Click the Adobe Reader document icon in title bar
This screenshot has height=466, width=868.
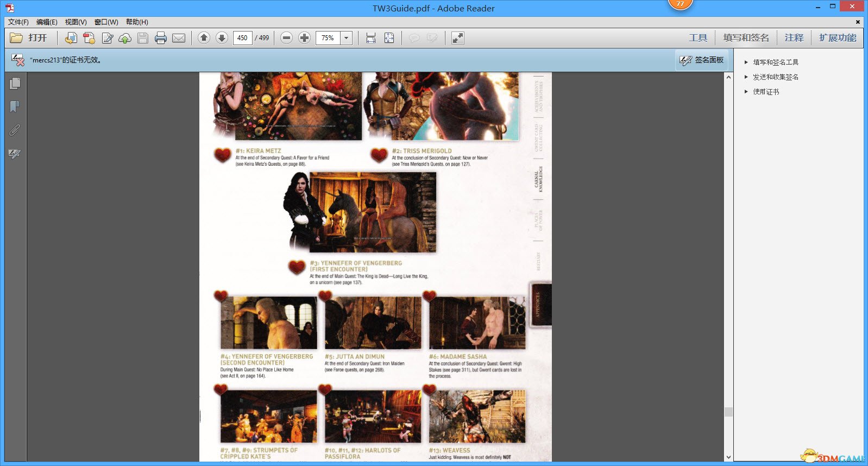click(x=10, y=8)
